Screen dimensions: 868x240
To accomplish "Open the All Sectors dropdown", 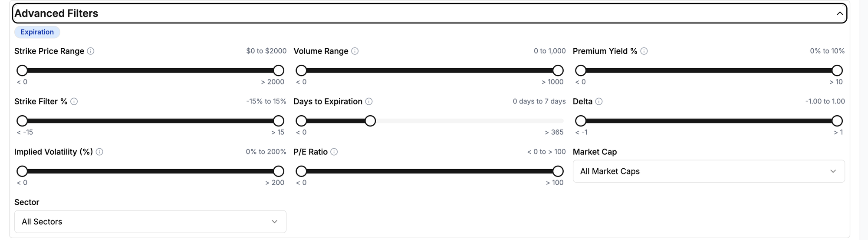I will coord(150,222).
